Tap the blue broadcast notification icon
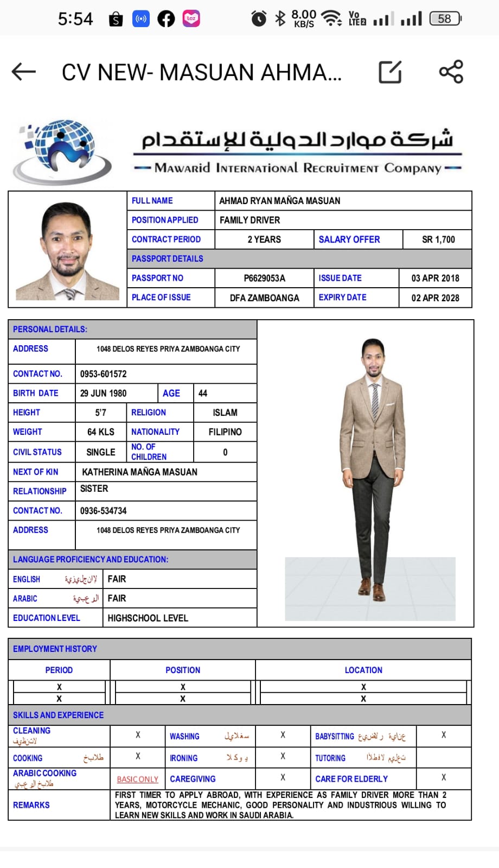Image resolution: width=499 pixels, height=868 pixels. (141, 19)
